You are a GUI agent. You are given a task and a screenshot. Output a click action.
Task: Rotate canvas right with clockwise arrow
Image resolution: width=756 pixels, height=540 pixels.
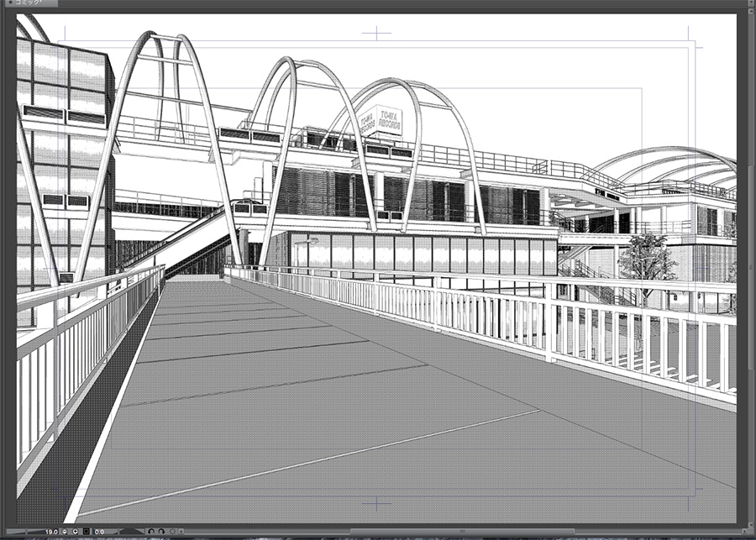161,532
